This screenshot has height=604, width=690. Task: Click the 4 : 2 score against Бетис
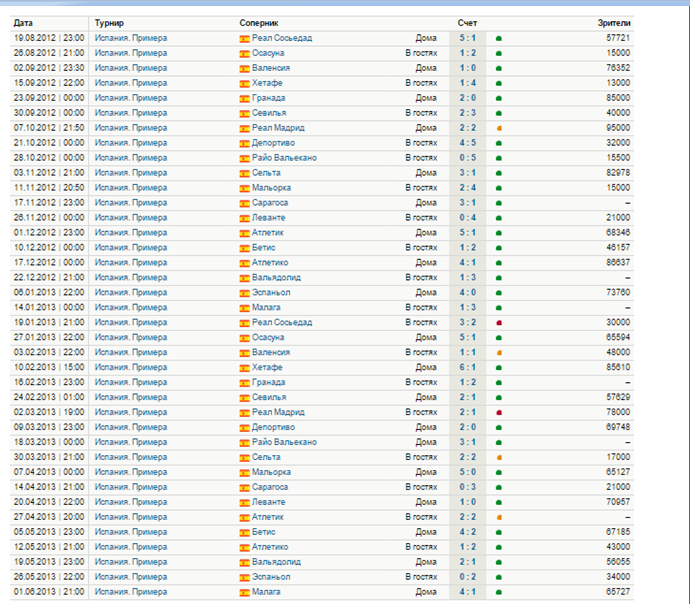(x=468, y=532)
